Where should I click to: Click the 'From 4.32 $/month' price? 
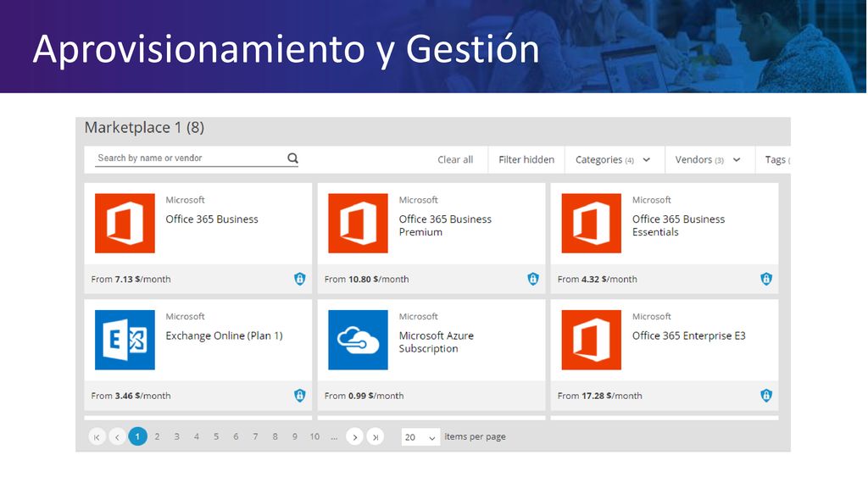pos(598,280)
